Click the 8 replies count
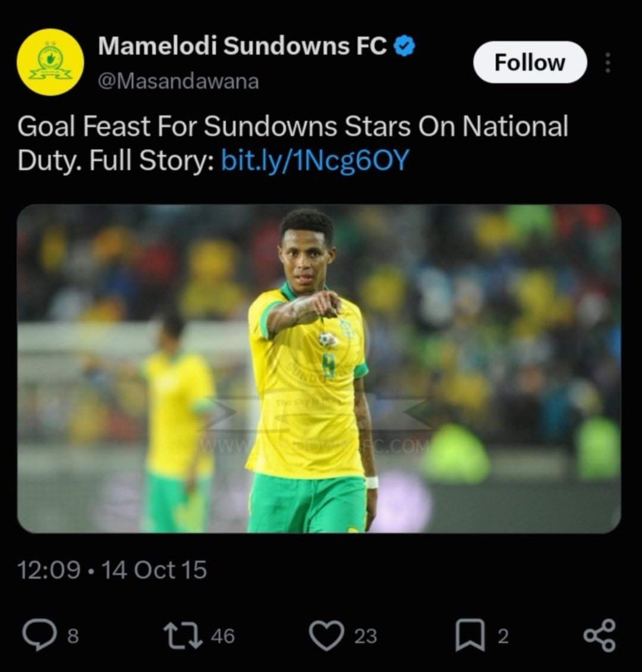This screenshot has height=672, width=642. (73, 636)
